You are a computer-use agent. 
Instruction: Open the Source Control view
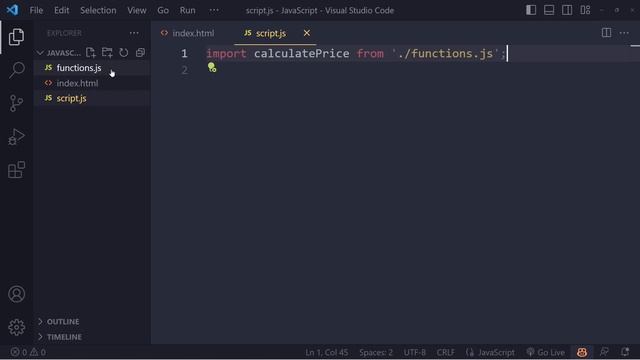point(16,103)
